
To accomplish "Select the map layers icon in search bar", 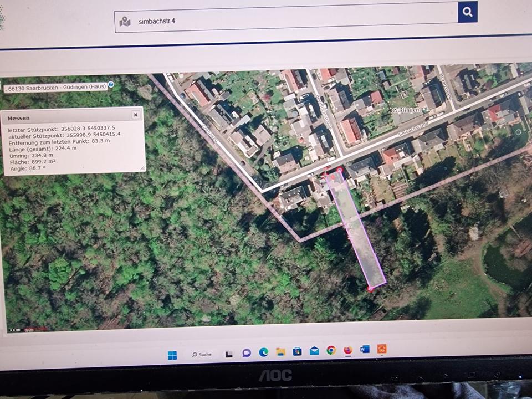I will 125,21.
